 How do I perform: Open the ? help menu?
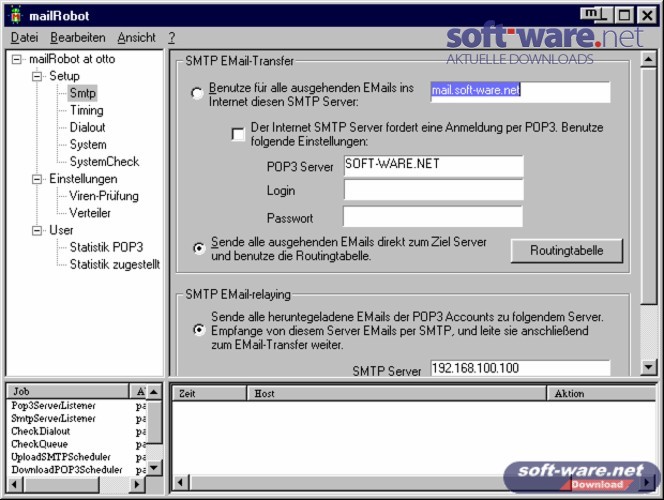(171, 38)
